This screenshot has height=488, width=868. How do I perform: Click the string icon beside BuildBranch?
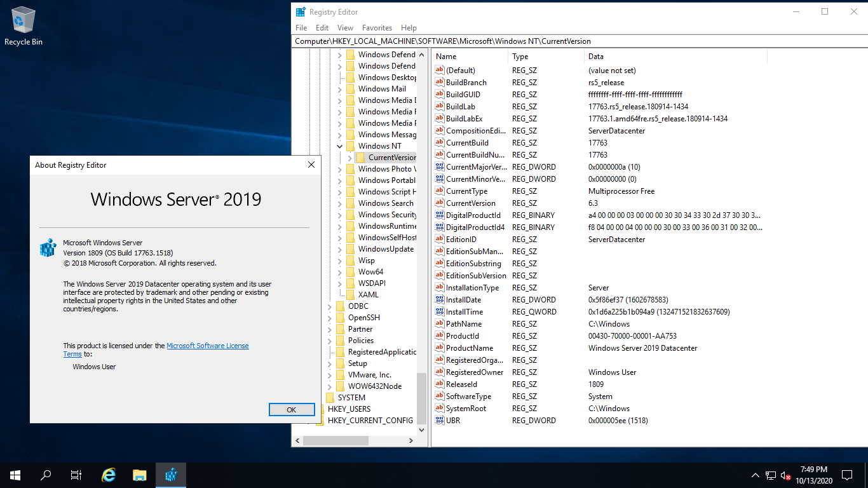pos(440,83)
